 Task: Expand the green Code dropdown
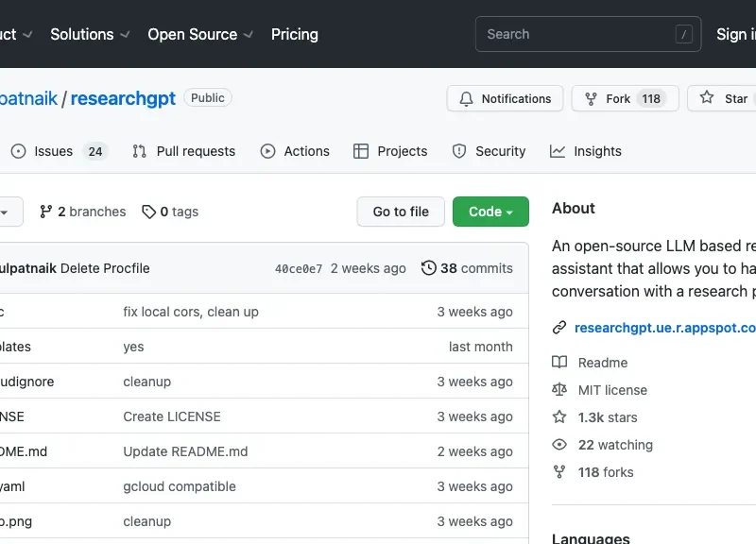coord(490,212)
